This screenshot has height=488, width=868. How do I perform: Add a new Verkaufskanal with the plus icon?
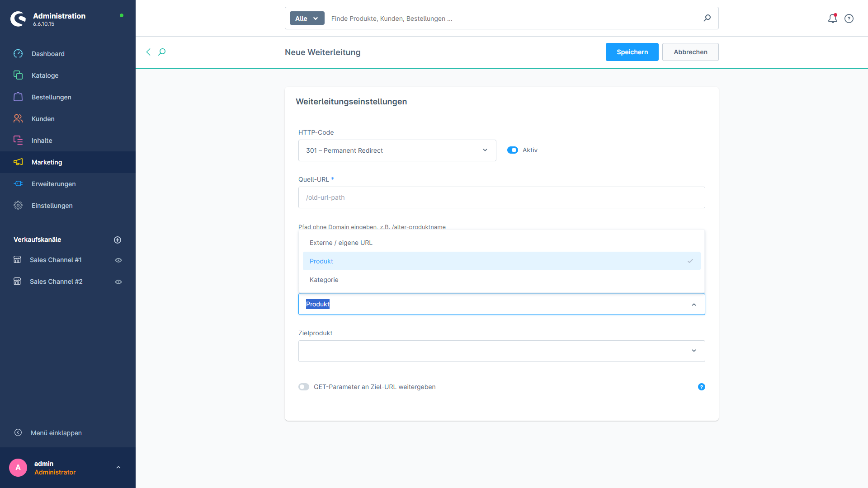coord(118,239)
